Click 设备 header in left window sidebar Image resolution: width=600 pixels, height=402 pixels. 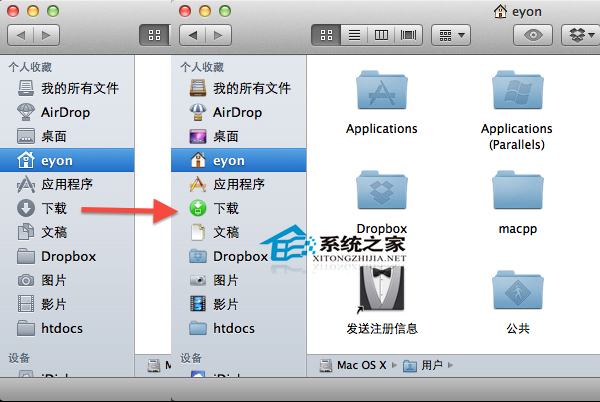click(19, 358)
